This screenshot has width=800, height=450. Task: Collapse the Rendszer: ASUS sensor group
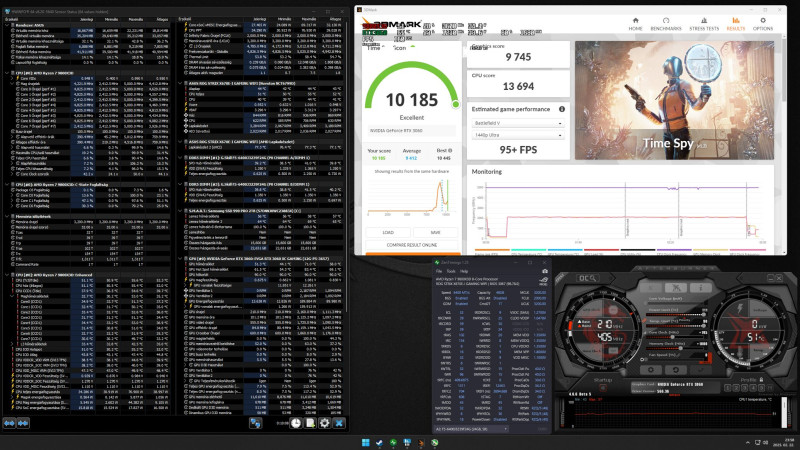click(x=7, y=25)
